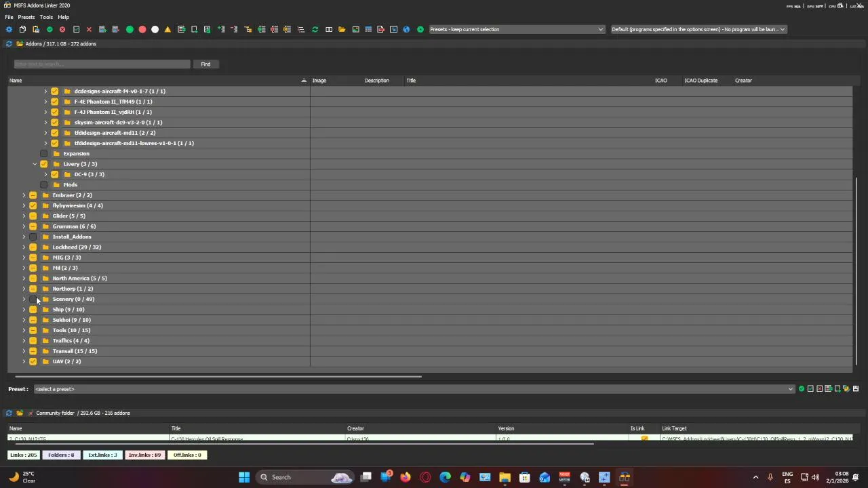This screenshot has height=488, width=868.
Task: Click the split panels toolbar icon
Action: [329, 29]
